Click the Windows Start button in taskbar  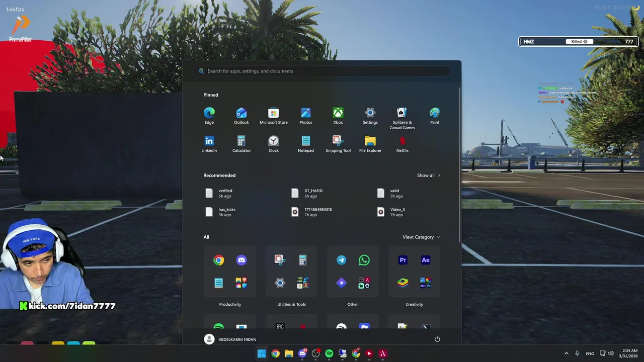262,353
